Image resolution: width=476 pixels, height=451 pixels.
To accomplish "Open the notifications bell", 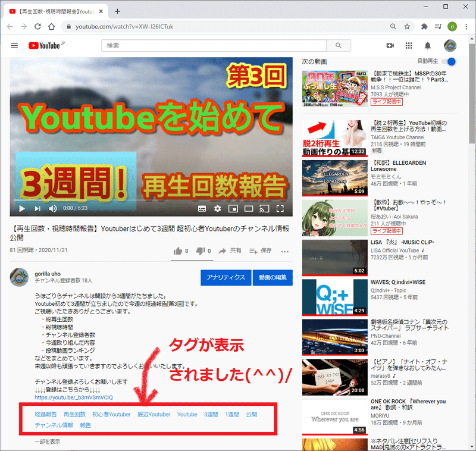I will (427, 46).
